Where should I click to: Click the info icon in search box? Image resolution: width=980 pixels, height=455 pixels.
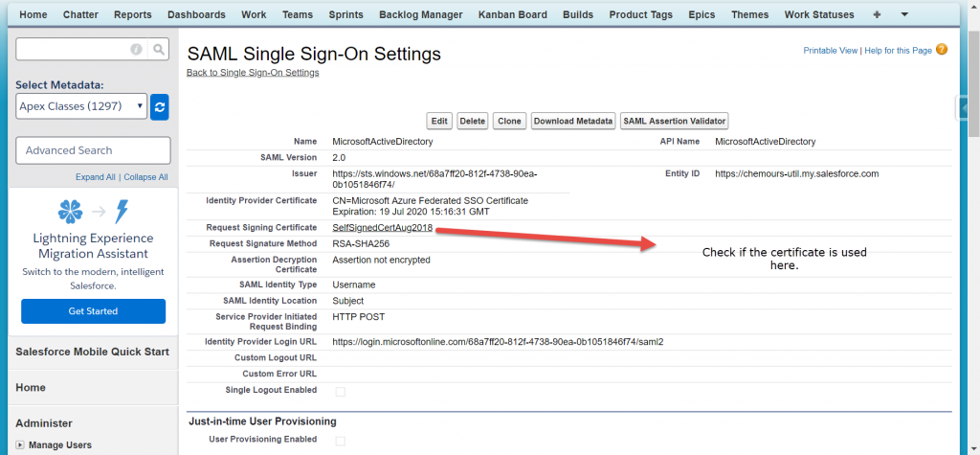point(136,49)
